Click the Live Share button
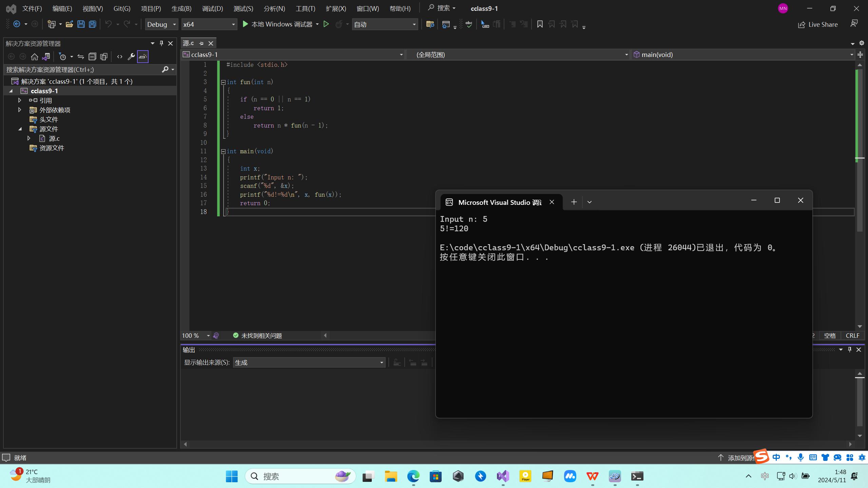 tap(818, 24)
